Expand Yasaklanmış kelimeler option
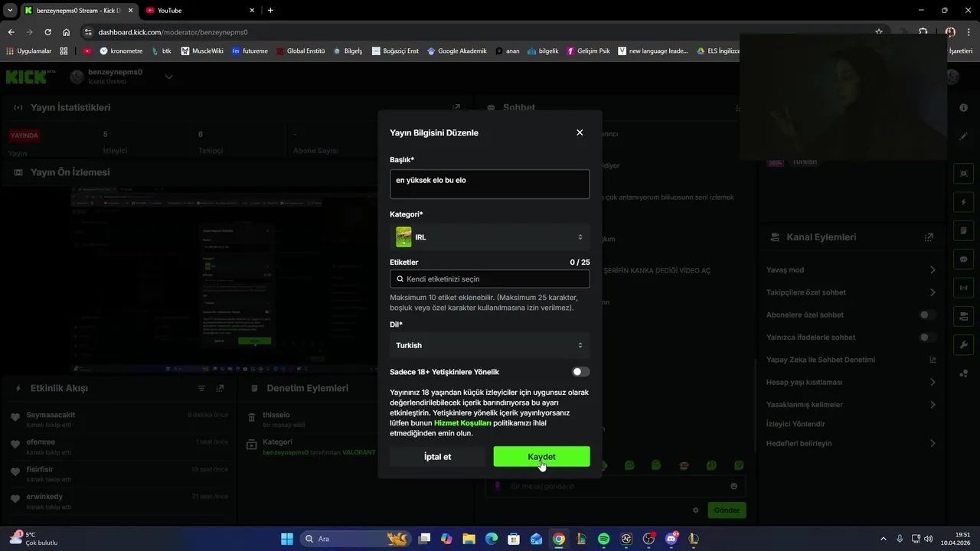The height and width of the screenshot is (551, 980). click(x=933, y=405)
